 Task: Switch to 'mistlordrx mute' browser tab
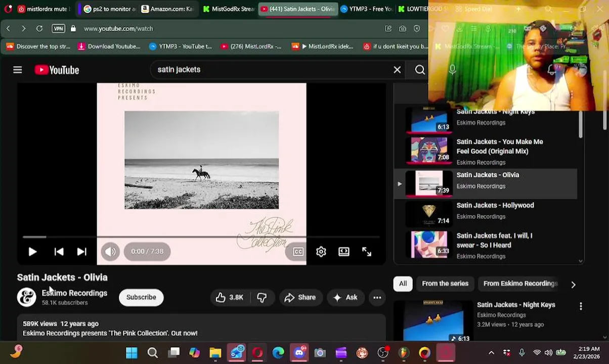(43, 9)
